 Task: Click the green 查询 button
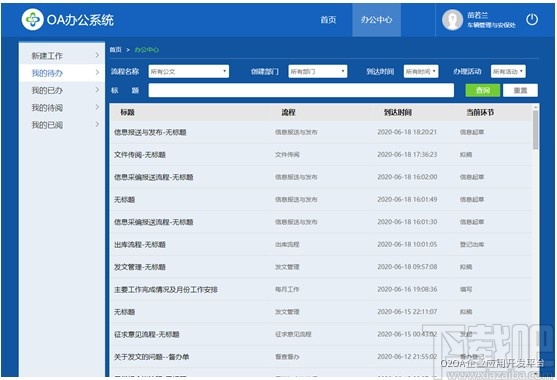coord(483,90)
